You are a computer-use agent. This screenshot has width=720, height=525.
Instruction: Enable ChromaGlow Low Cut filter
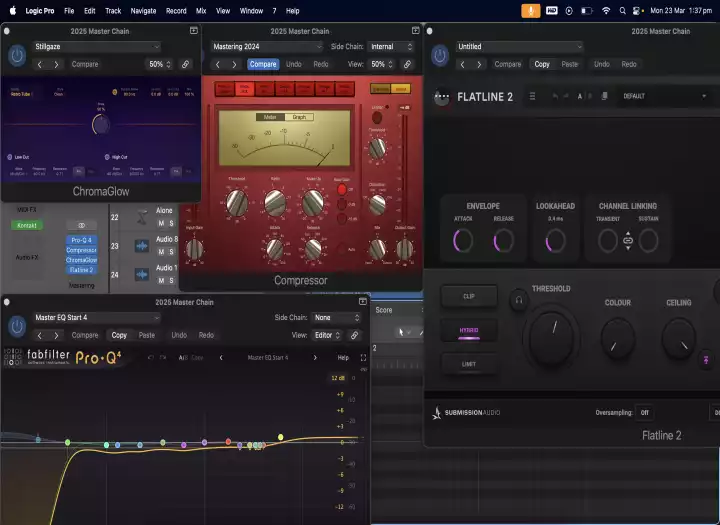point(8,157)
